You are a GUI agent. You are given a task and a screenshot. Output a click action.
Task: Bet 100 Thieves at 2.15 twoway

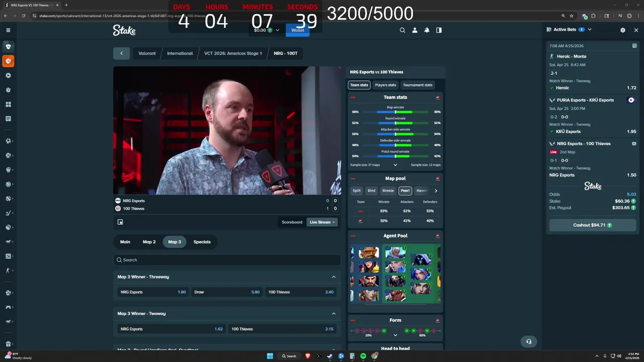[x=282, y=329]
